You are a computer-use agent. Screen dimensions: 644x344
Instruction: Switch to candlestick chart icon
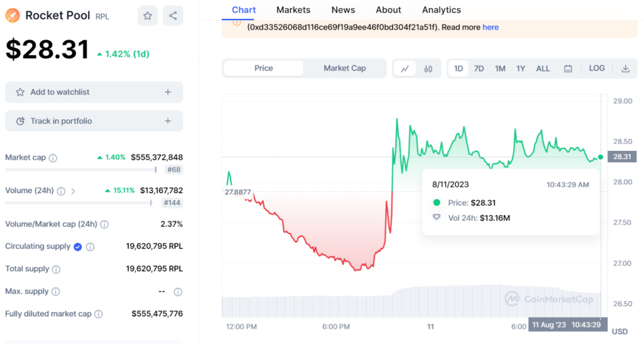point(428,69)
